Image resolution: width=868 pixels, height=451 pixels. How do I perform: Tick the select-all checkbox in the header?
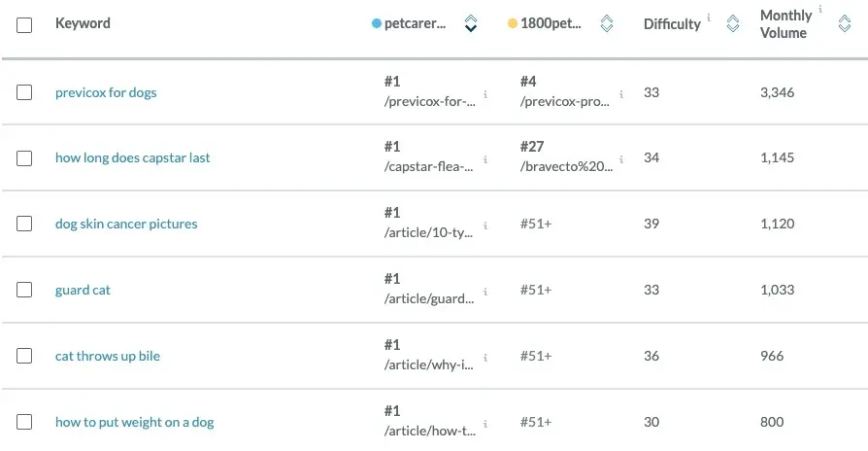pyautogui.click(x=24, y=25)
